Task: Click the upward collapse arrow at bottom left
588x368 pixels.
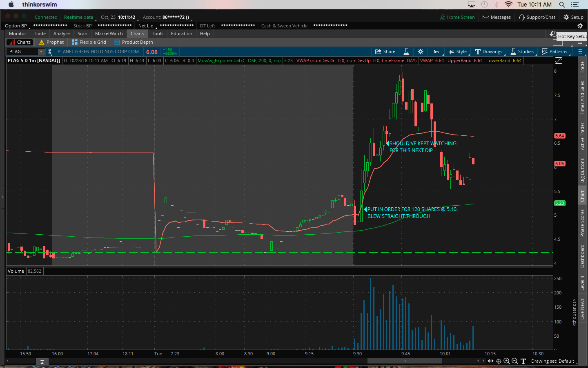Action: click(42, 362)
